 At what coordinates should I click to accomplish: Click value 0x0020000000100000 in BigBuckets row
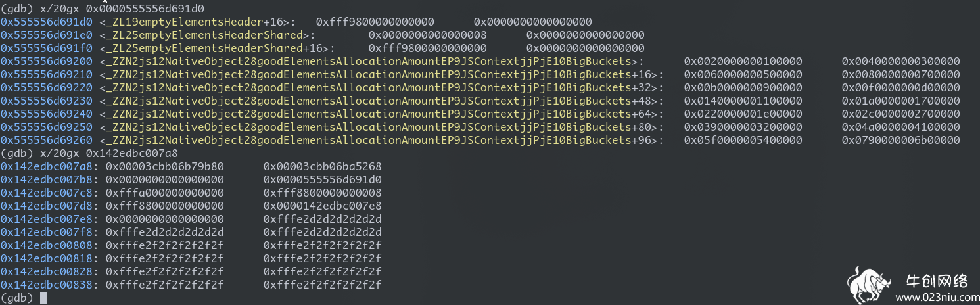coord(743,61)
